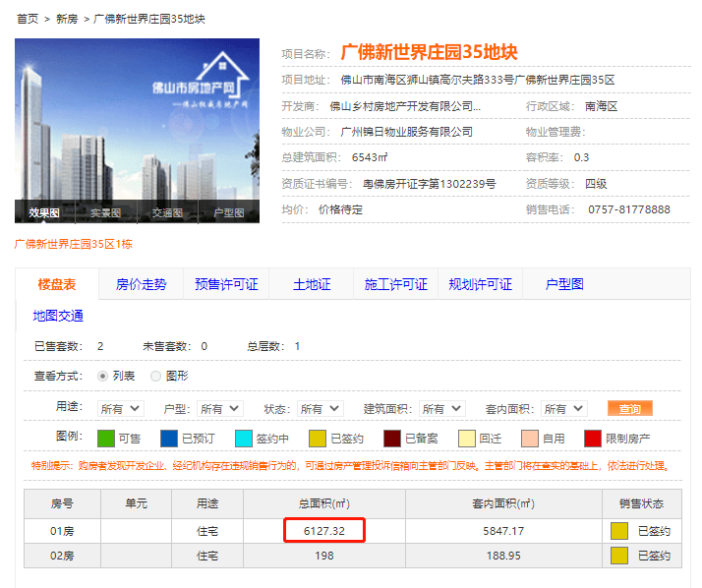Screen dimensions: 702x588
Task: Open the 户型图 tab in tab bar
Action: click(x=564, y=284)
